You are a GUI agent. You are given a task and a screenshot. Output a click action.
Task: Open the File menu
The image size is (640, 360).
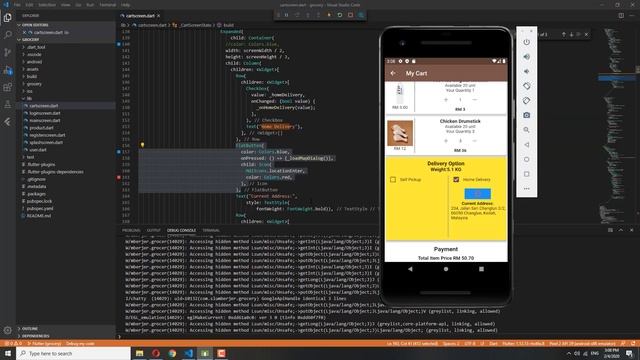[17, 5]
